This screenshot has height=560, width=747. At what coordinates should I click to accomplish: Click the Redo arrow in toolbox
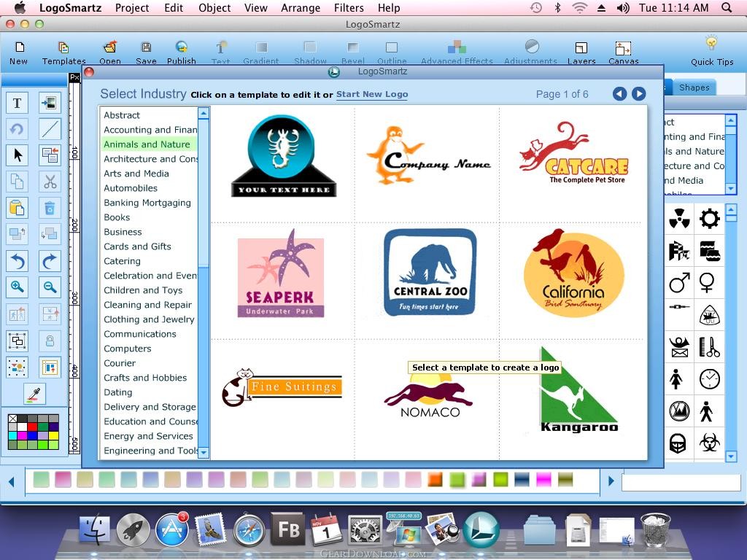(x=50, y=261)
